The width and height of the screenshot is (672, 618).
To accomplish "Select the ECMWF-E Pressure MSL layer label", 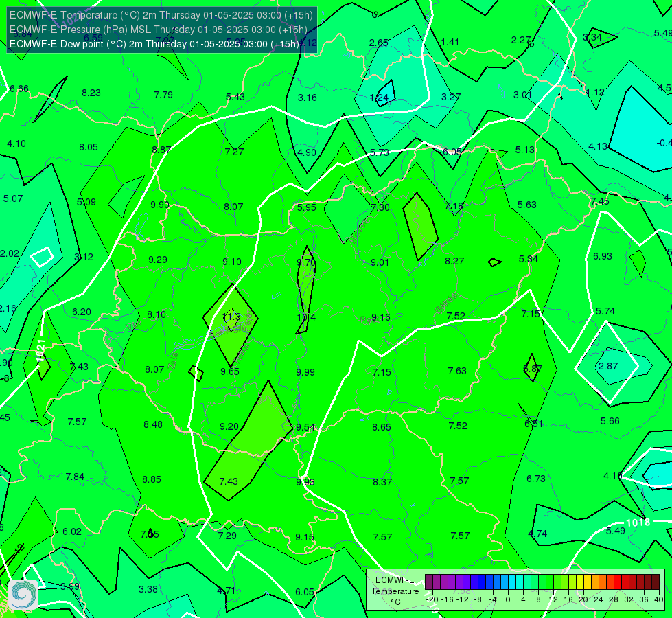I will pos(158,30).
